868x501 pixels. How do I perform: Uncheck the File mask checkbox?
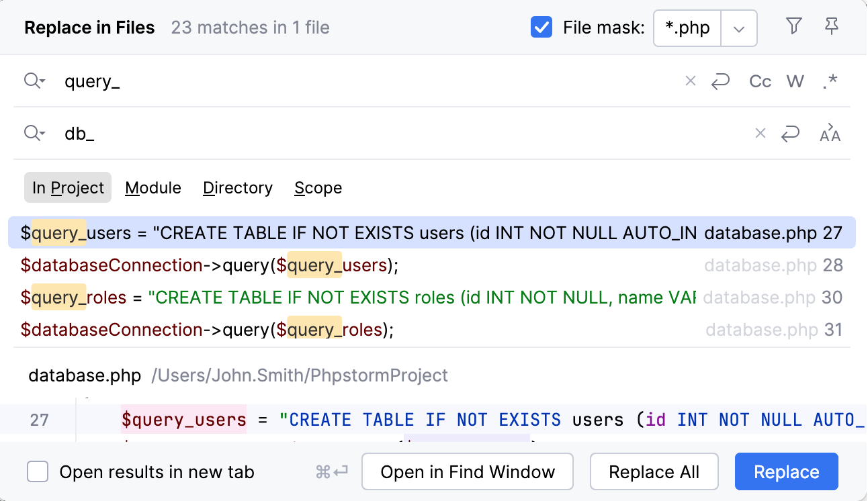(541, 28)
